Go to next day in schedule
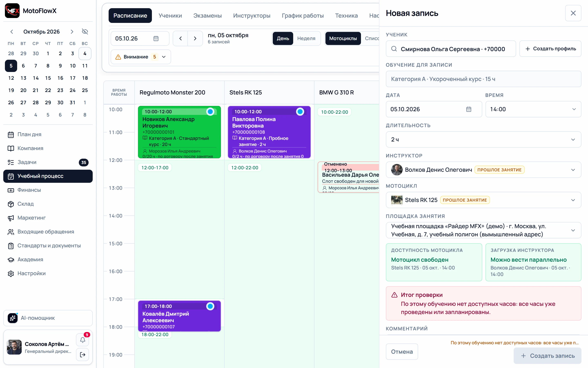The height and width of the screenshot is (368, 588). pyautogui.click(x=195, y=38)
